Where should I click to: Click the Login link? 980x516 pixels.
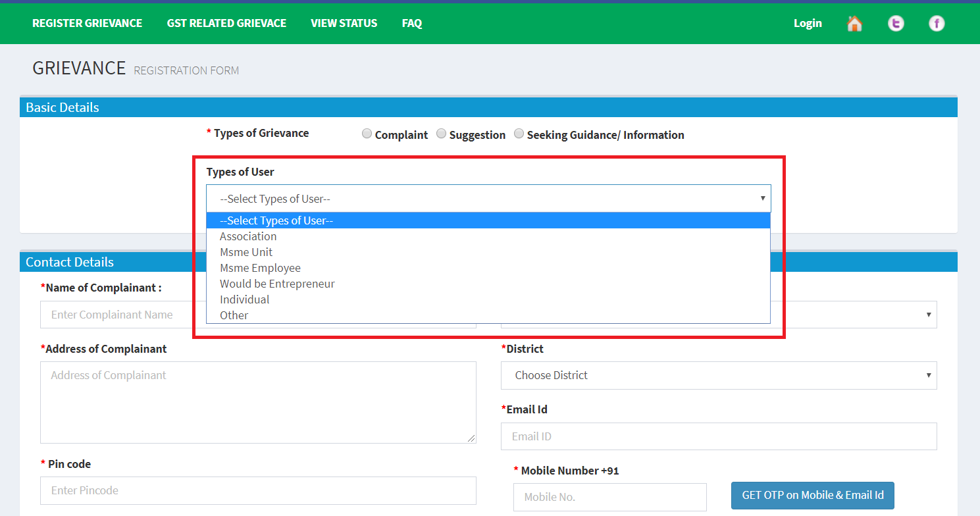(808, 23)
